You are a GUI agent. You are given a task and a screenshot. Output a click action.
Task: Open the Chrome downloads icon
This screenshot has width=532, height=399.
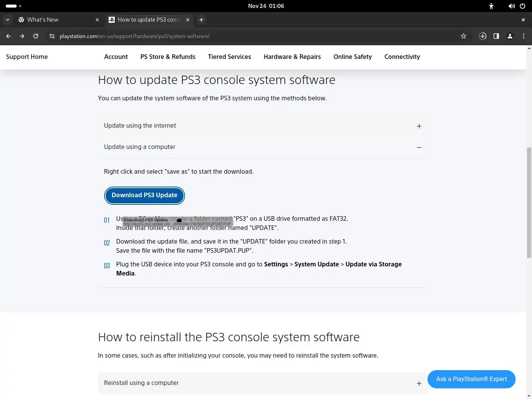[x=483, y=36]
